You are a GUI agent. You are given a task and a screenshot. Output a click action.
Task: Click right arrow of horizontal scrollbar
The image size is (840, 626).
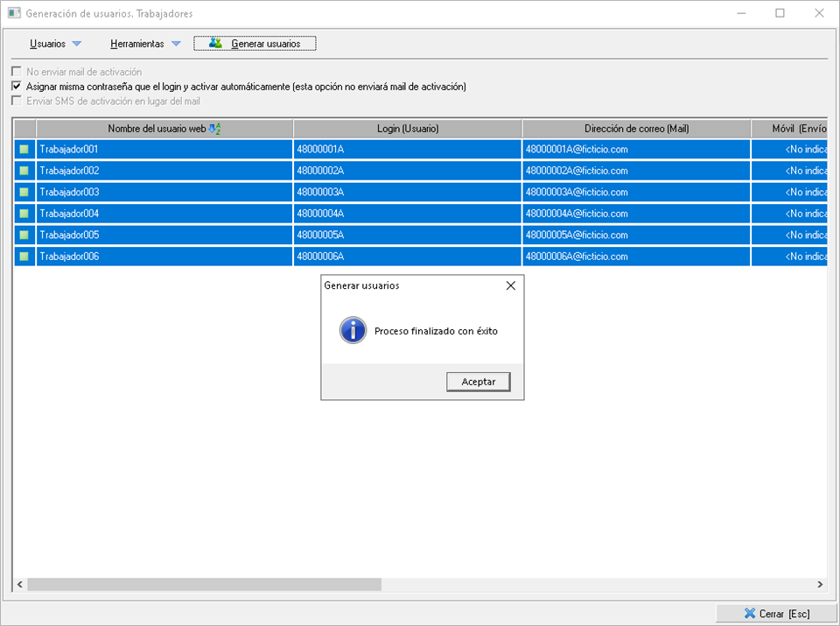(x=820, y=584)
